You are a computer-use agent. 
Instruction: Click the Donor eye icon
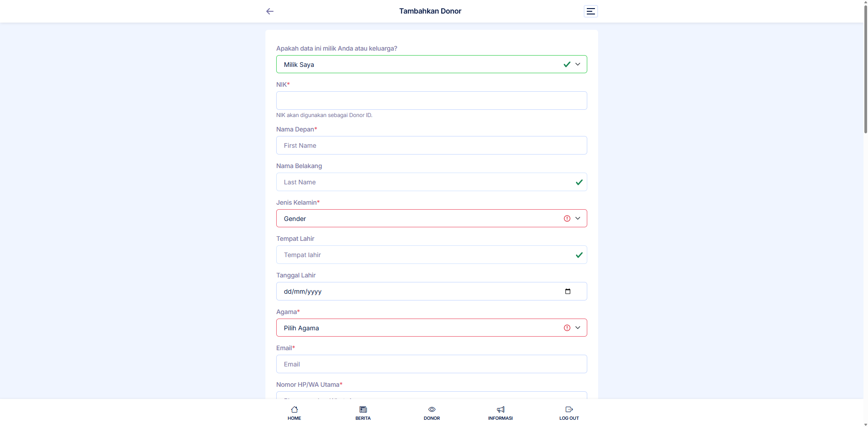pos(432,409)
